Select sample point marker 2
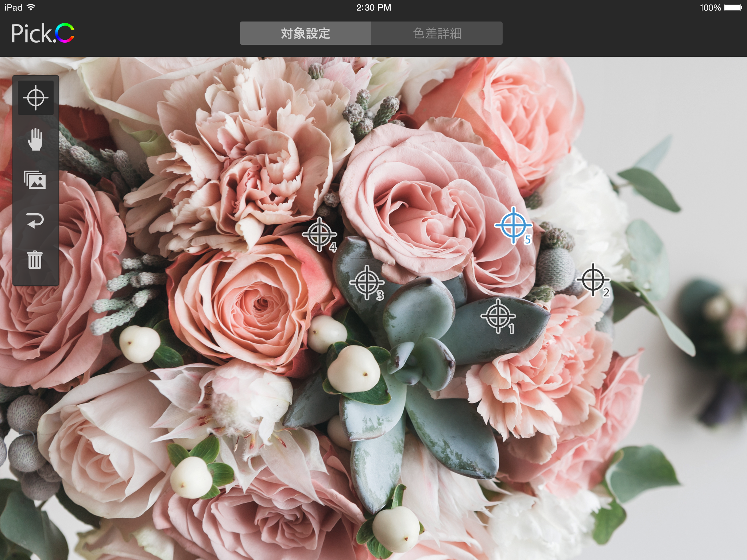 [593, 280]
